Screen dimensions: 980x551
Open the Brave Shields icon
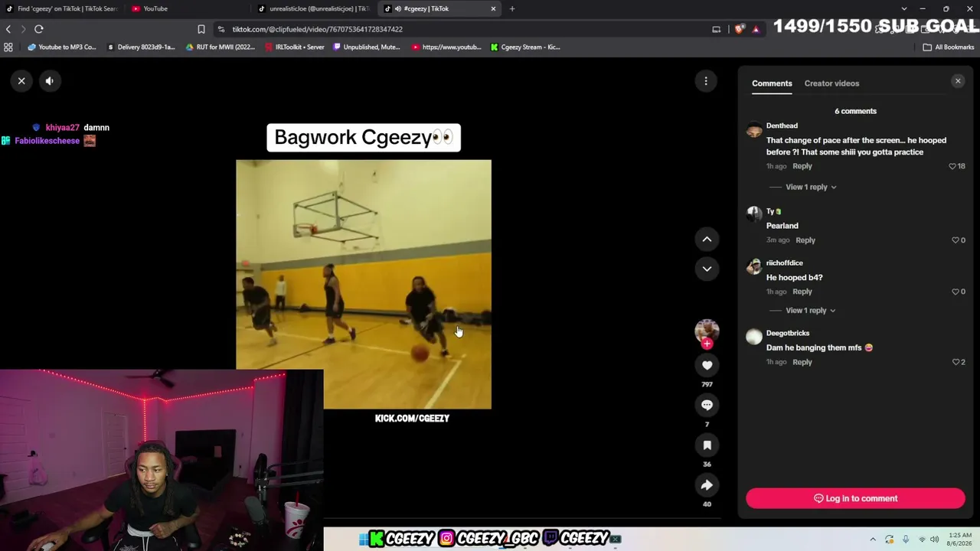[739, 29]
